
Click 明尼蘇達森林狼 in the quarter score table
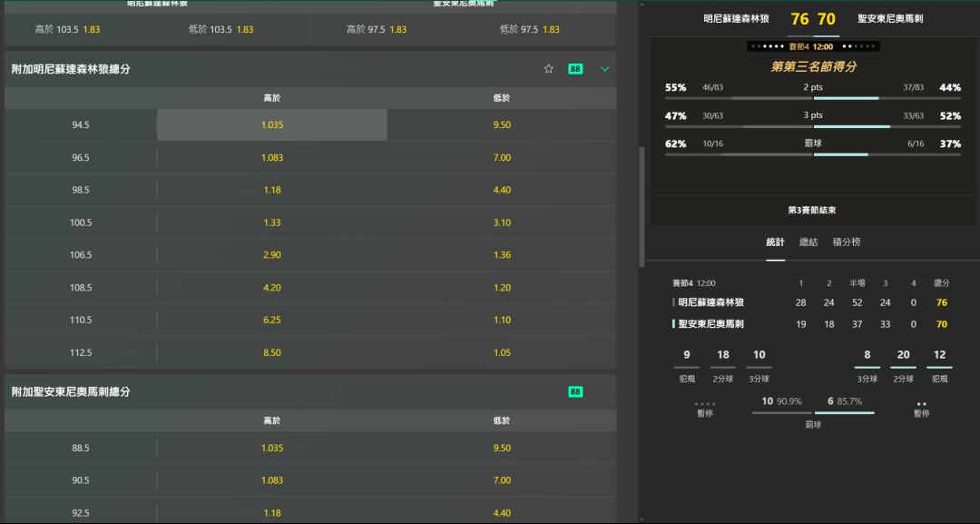710,302
